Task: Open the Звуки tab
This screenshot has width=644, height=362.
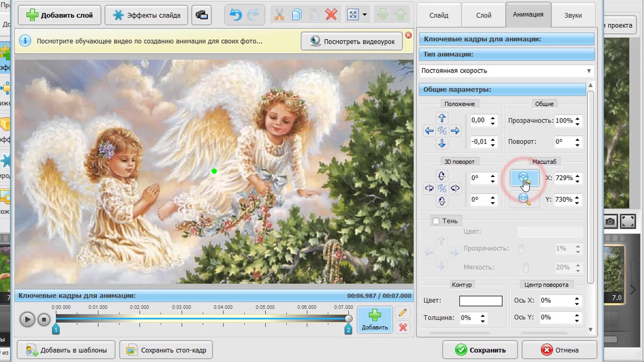Action: [x=573, y=15]
